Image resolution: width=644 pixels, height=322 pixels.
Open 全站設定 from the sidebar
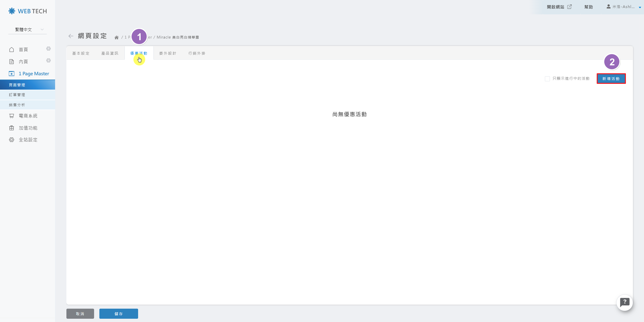[x=28, y=140]
